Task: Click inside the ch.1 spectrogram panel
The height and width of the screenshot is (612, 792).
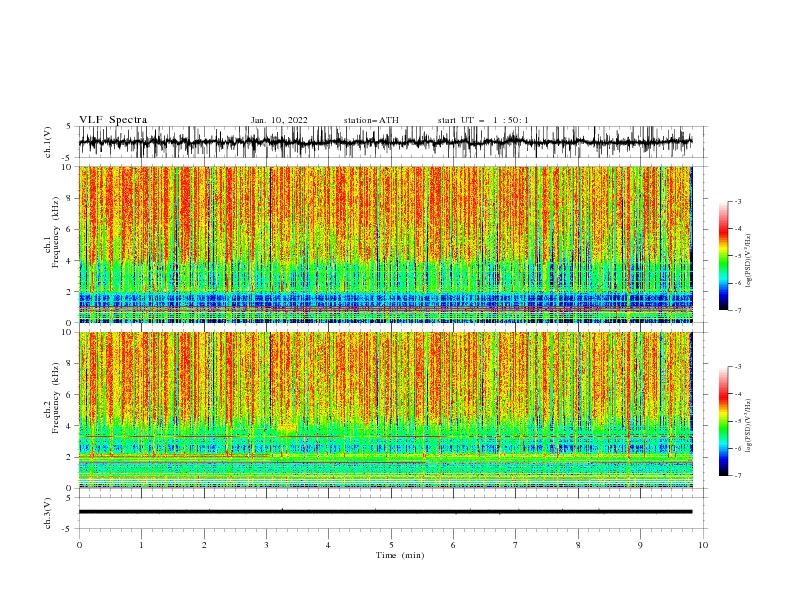Action: point(385,244)
